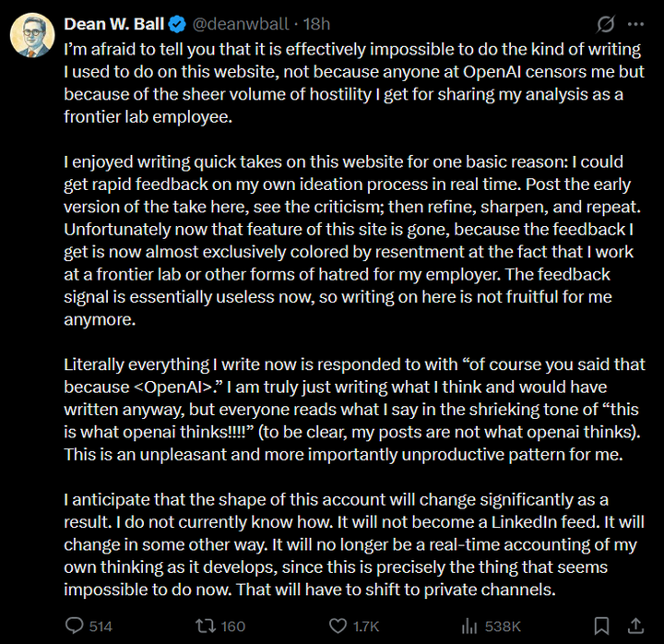664x644 pixels.
Task: Click the 18h timestamp
Action: tap(316, 24)
